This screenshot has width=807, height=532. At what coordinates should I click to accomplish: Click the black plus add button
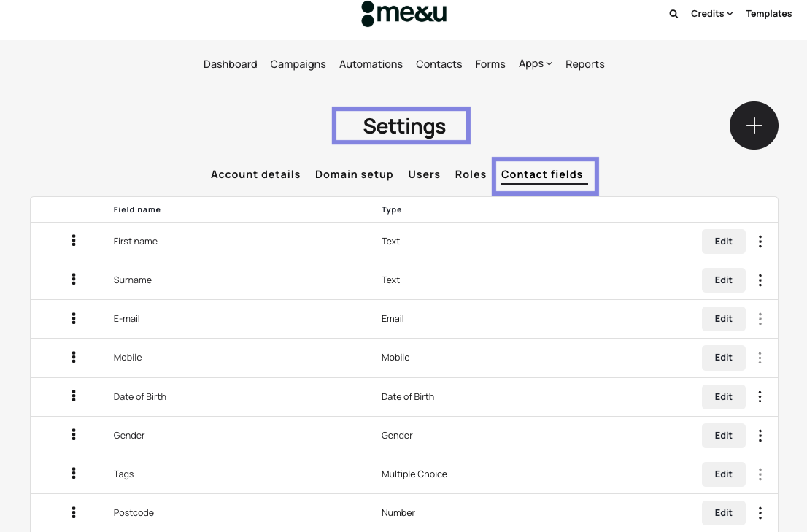[x=754, y=126]
